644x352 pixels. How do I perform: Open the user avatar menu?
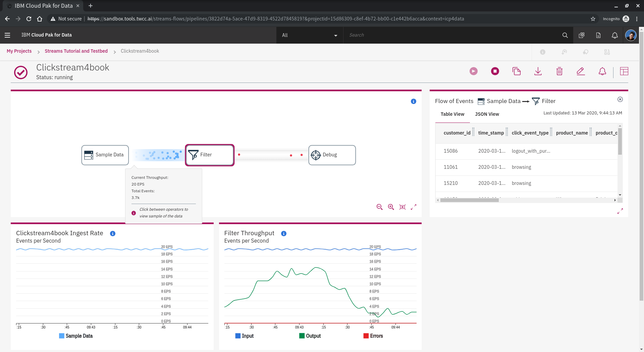click(631, 35)
